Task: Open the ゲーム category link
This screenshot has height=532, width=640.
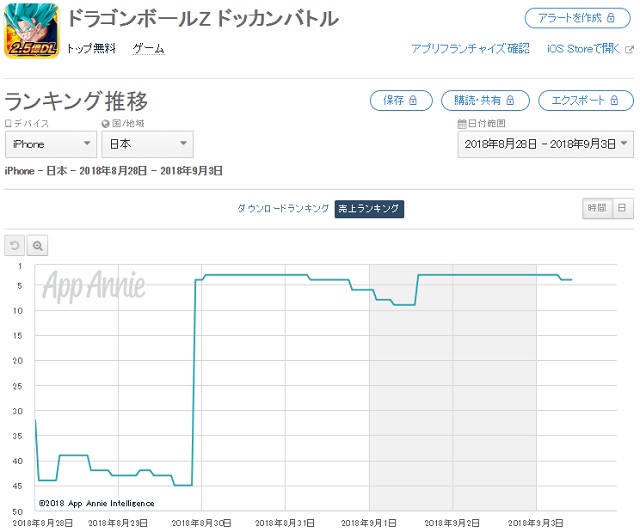Action: click(x=148, y=48)
